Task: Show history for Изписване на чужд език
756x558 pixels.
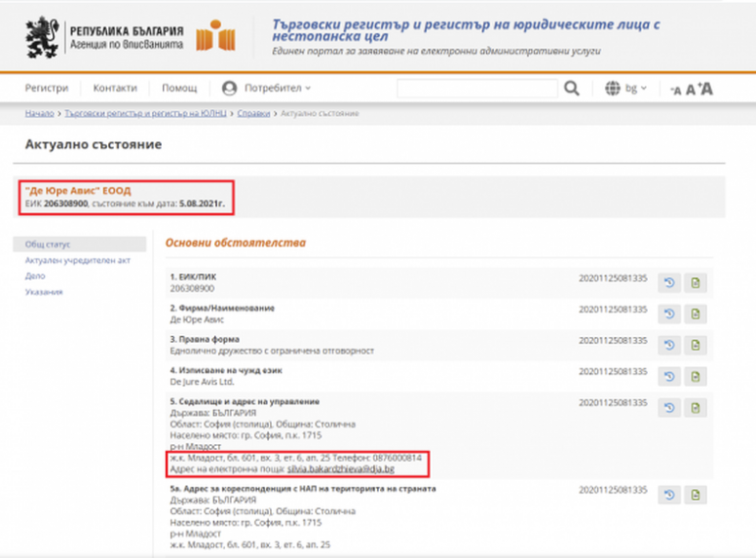Action: [669, 376]
